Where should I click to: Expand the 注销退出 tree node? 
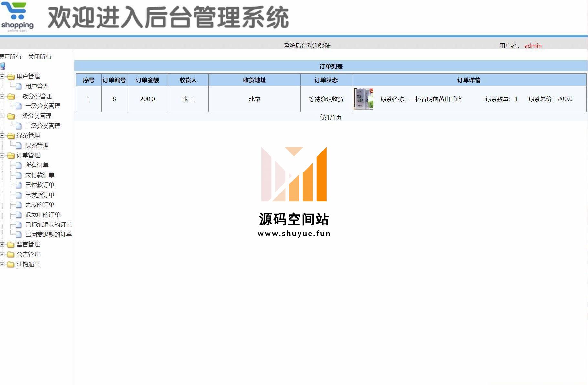(x=2, y=264)
